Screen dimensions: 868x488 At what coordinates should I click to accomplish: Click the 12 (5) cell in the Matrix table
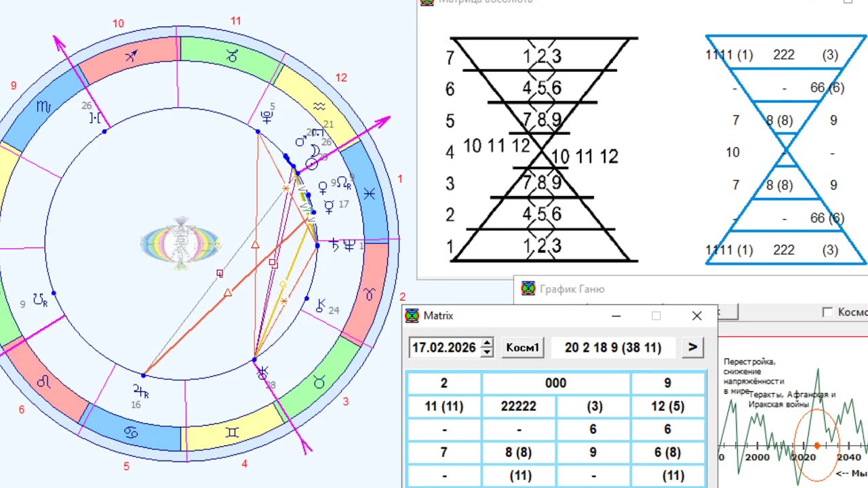[667, 406]
